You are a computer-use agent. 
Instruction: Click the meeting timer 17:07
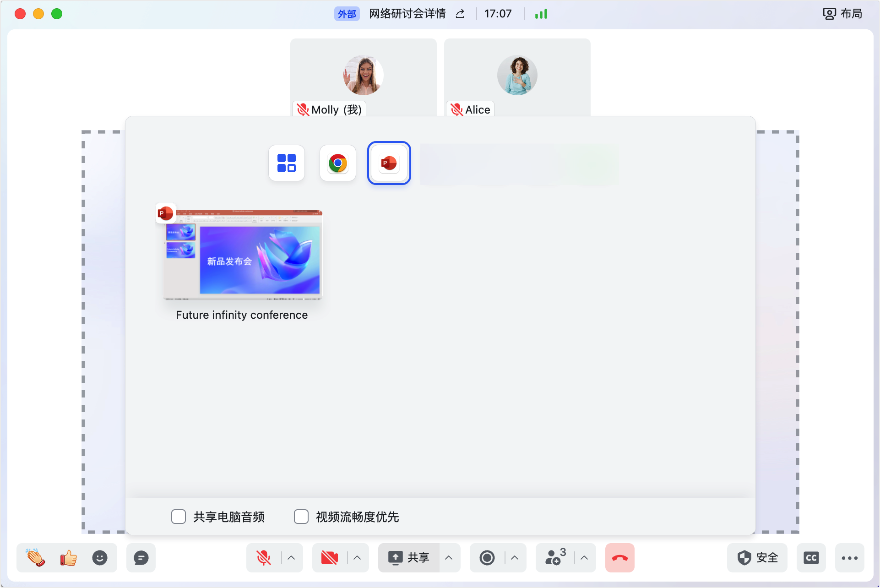(x=498, y=14)
